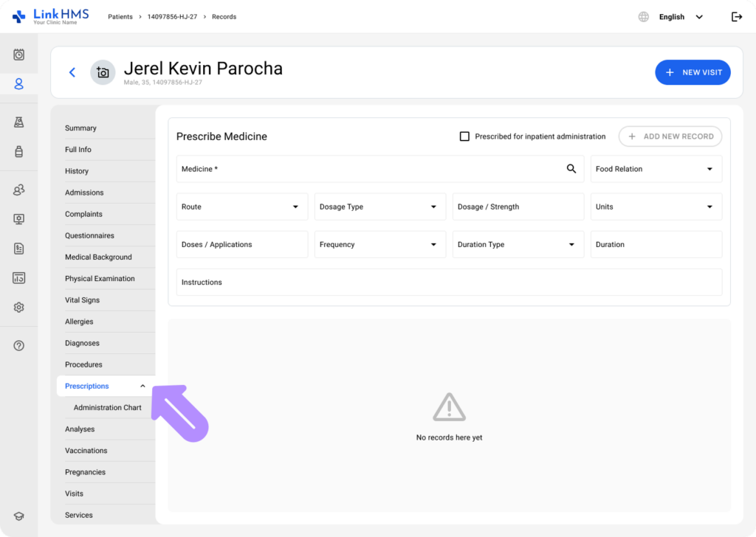Screen dimensions: 756x537
Task: Open the reports document icon
Action: click(x=18, y=249)
